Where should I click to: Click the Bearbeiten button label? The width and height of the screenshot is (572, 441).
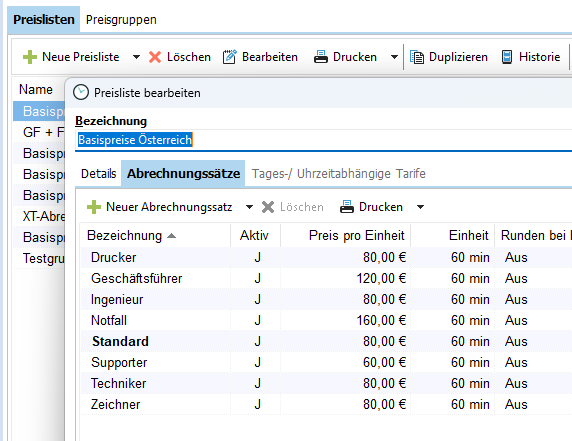[270, 57]
